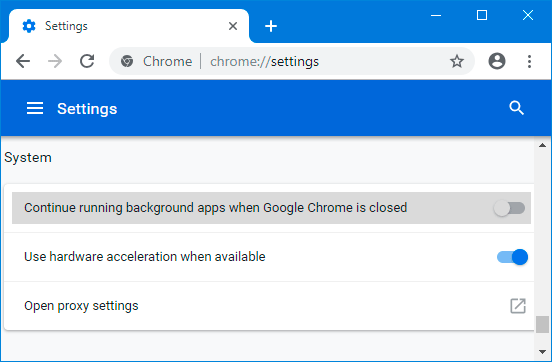Search settings with the magnifier icon

tap(516, 108)
